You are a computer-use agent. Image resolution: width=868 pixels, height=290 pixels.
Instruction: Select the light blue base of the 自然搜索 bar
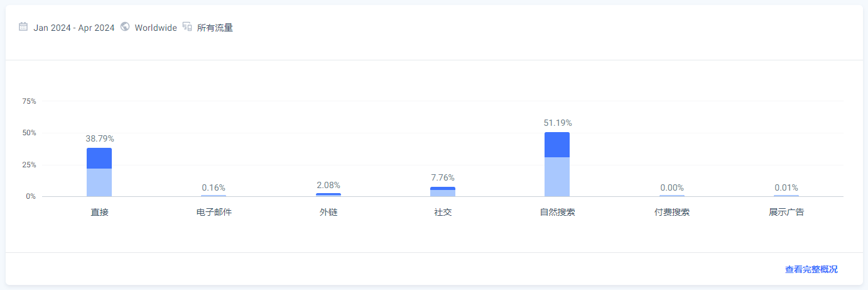557,177
